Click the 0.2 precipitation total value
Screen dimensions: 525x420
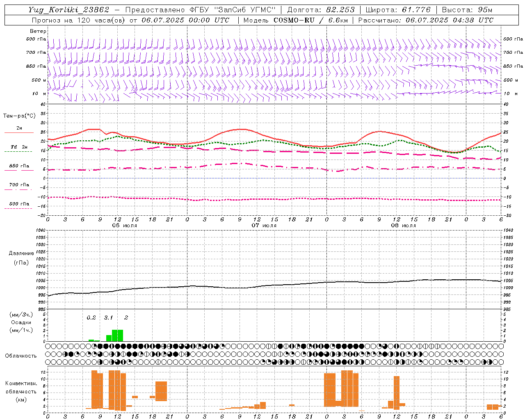tap(91, 317)
